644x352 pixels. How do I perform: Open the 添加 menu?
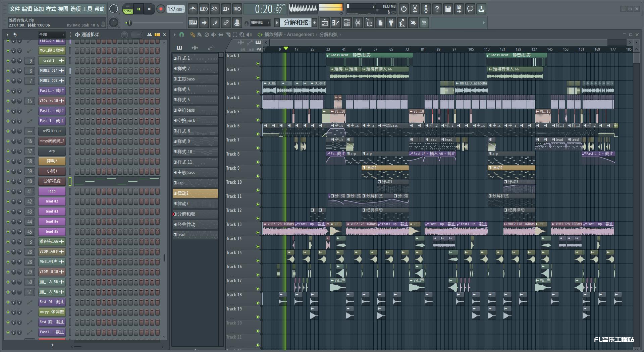39,9
